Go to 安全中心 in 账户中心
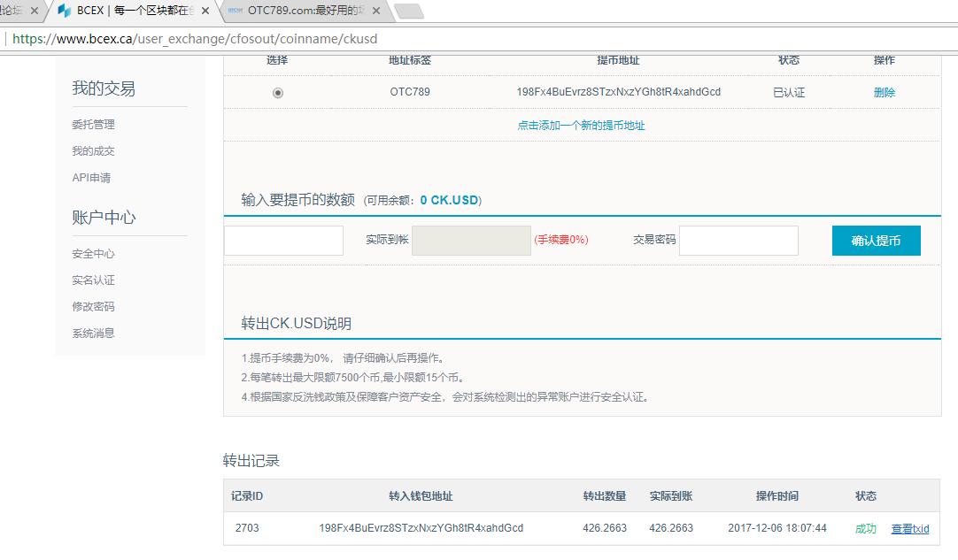The image size is (958, 560). click(x=91, y=254)
